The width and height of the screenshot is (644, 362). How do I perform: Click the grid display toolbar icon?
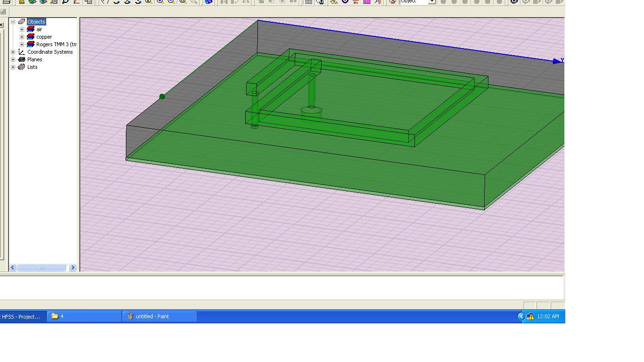click(308, 2)
